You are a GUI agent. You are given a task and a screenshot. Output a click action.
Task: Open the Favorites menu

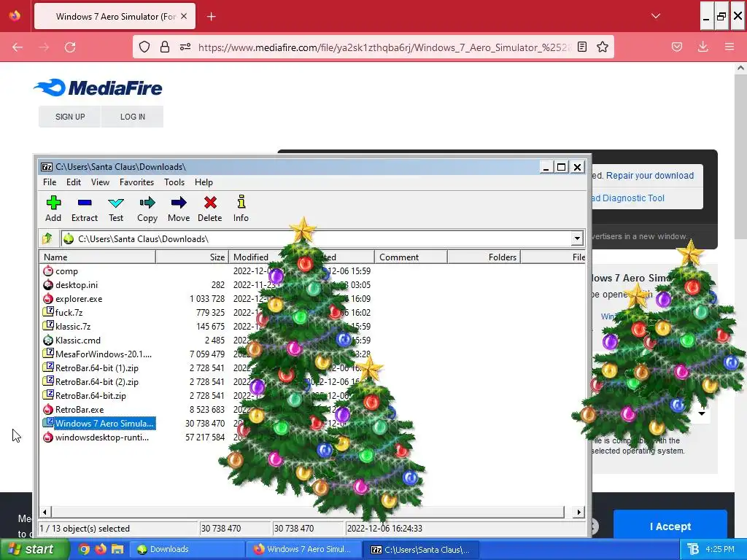pos(136,182)
